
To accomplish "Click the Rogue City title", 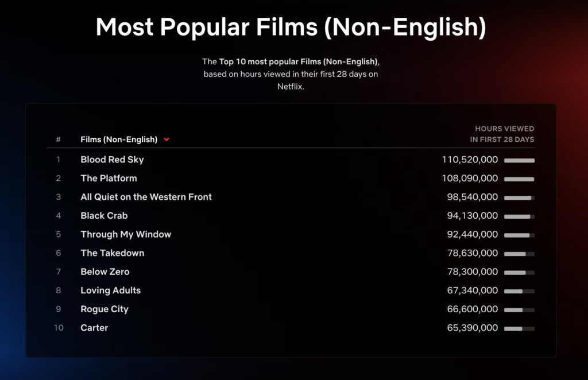I will pos(105,309).
